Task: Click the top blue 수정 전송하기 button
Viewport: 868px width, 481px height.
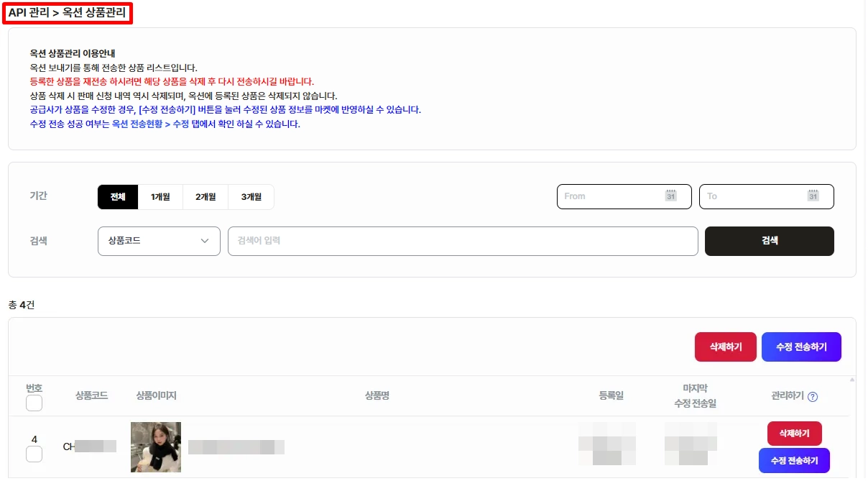Action: [801, 347]
